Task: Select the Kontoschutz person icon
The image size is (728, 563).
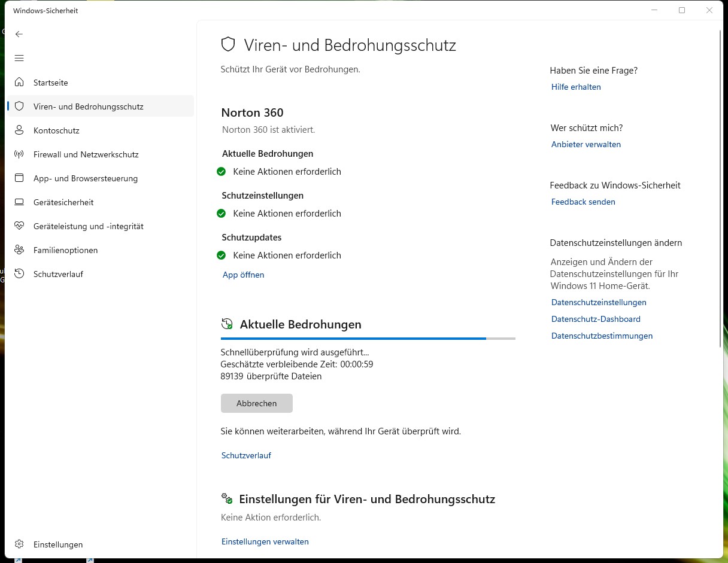Action: [x=19, y=130]
